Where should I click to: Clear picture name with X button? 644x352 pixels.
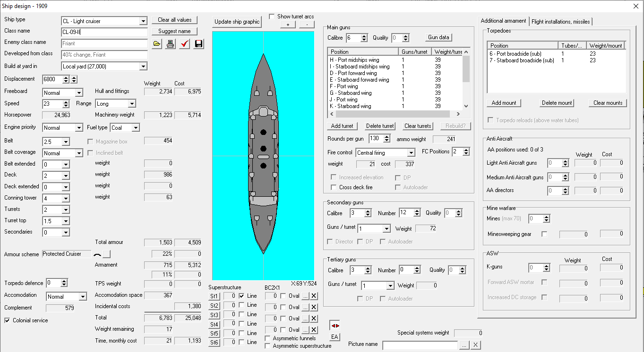point(475,345)
